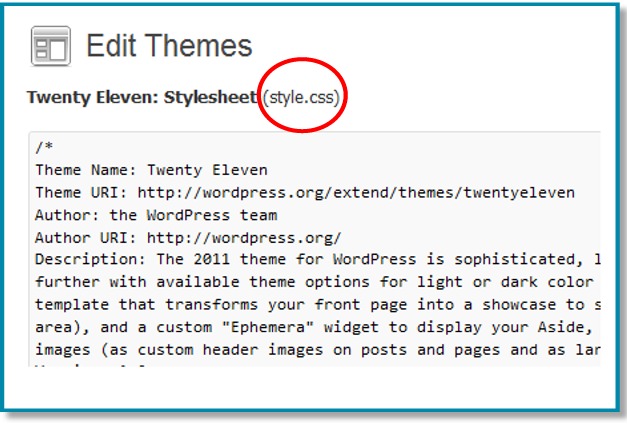Click the word "Aside" in the code editor

click(565, 329)
